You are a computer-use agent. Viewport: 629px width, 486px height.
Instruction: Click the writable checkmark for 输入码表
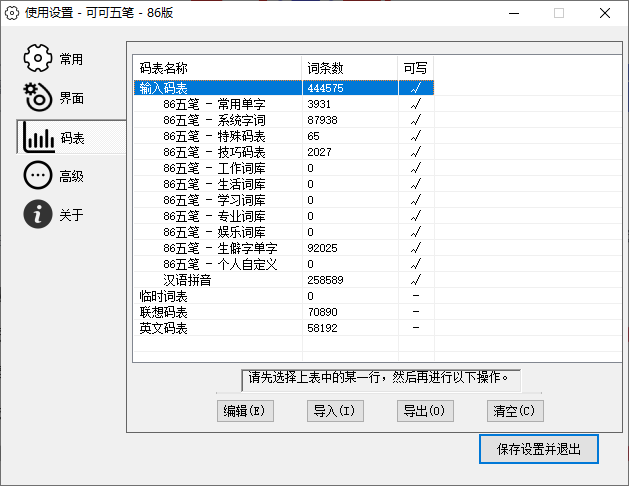click(x=416, y=87)
